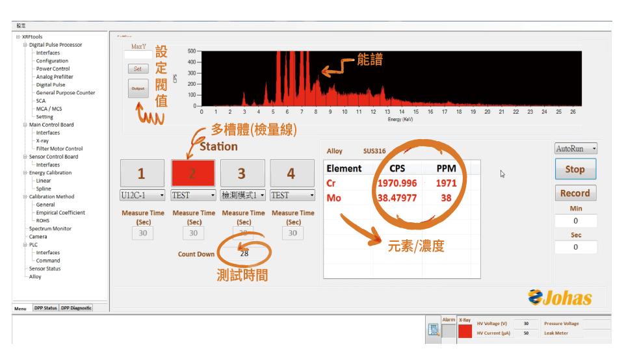Viewport: 624px width, 364px height.
Task: Select Command under PLC
Action: [x=47, y=261]
